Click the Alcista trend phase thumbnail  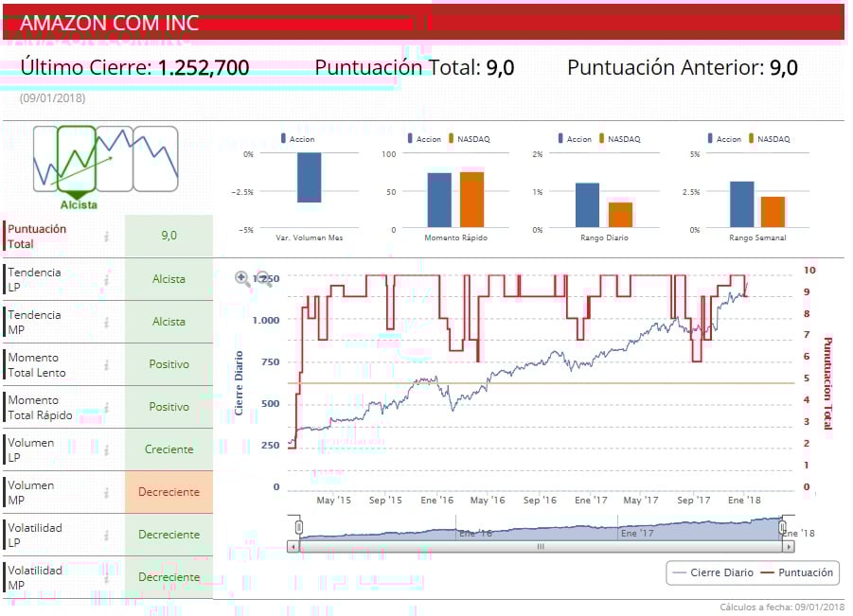(77, 159)
